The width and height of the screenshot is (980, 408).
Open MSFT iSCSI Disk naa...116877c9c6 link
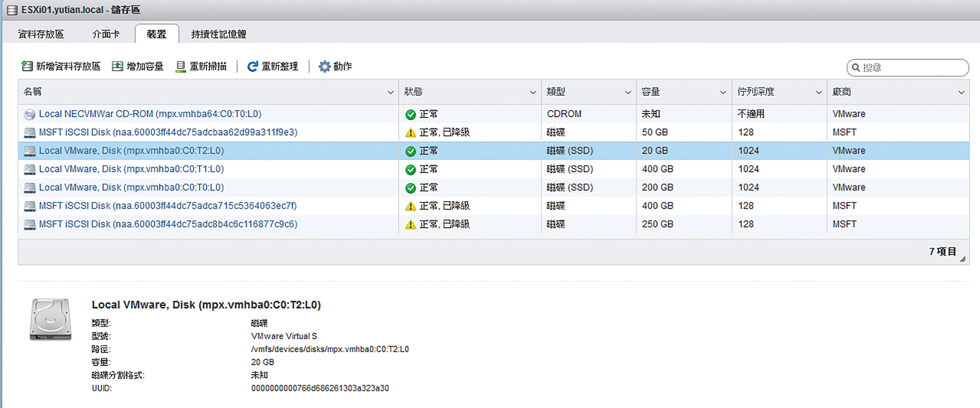coord(168,224)
